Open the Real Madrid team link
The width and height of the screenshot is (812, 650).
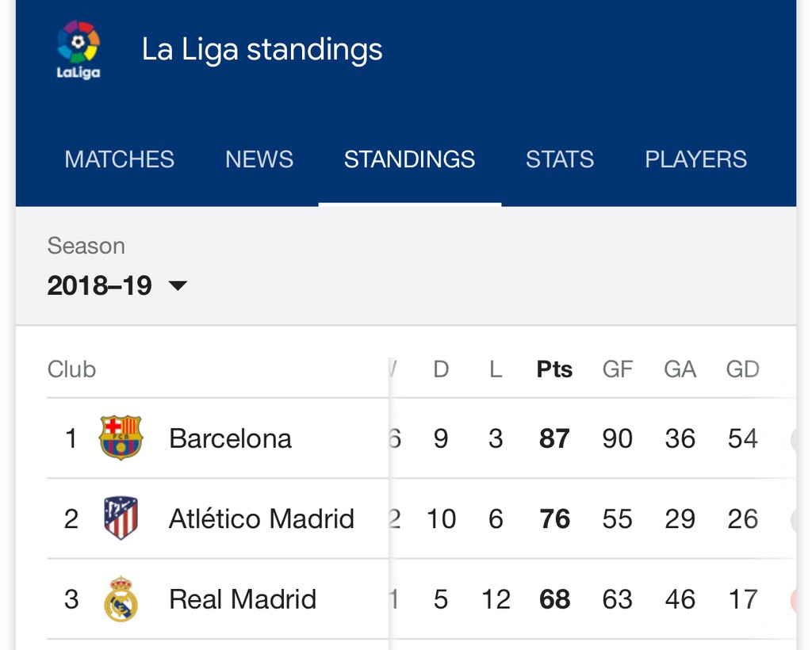pyautogui.click(x=243, y=599)
